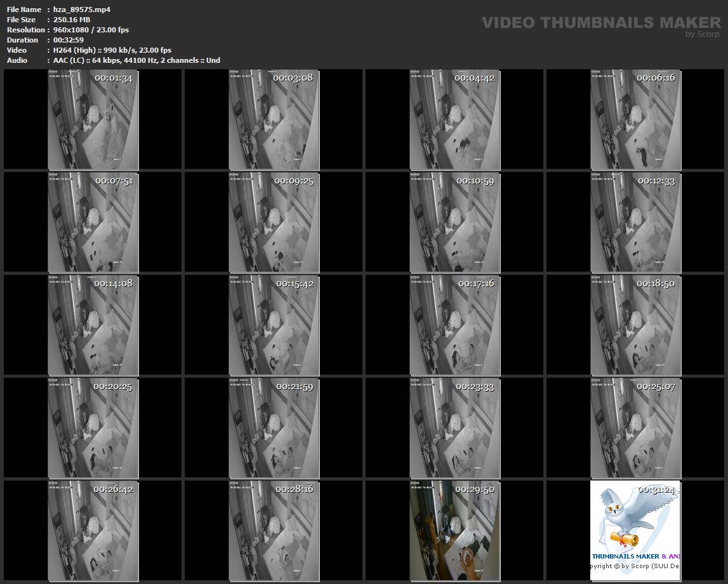Click the color thumbnail at 00:29:50
The width and height of the screenshot is (728, 584).
(454, 531)
